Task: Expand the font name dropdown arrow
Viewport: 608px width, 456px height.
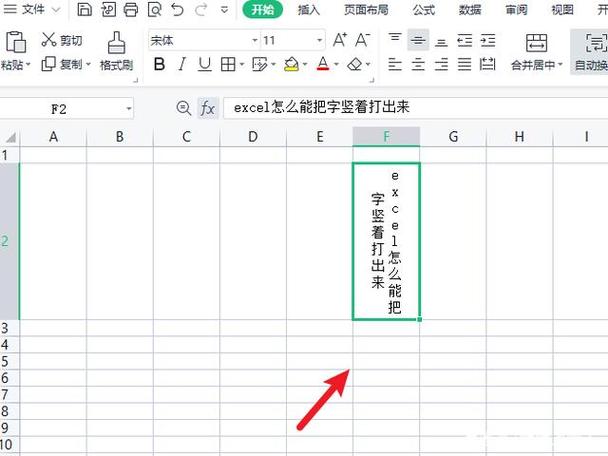Action: pos(254,40)
